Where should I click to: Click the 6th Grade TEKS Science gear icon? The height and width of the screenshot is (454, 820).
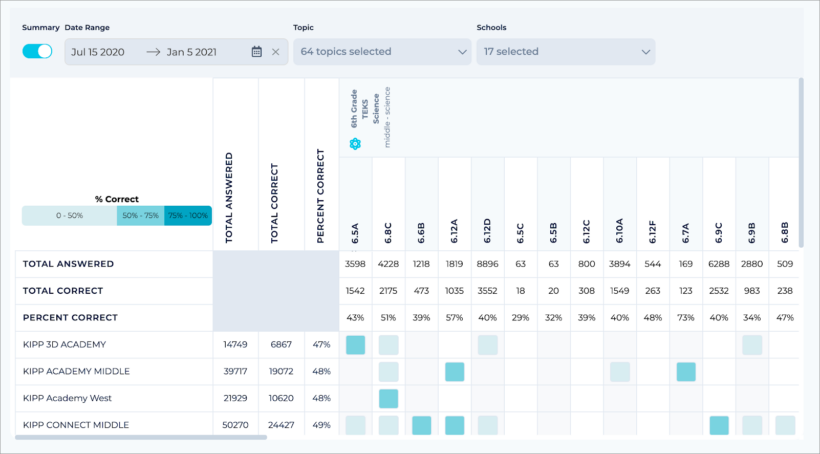click(x=354, y=144)
